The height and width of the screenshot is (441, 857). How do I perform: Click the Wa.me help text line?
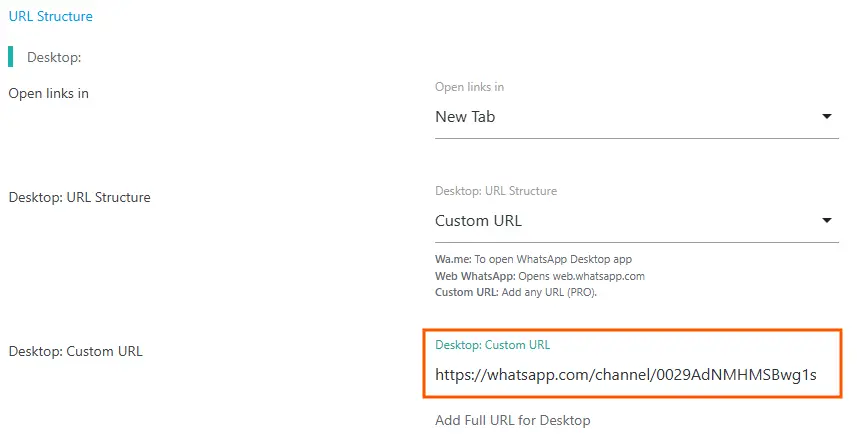click(x=533, y=259)
